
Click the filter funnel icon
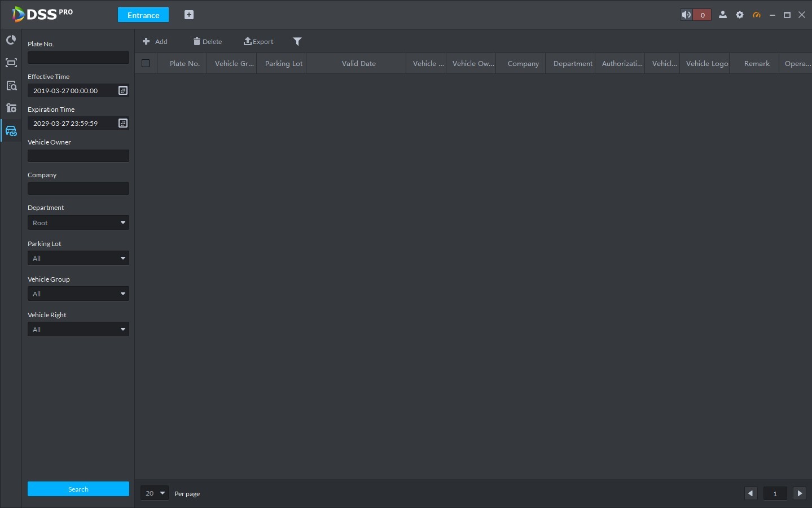tap(297, 41)
